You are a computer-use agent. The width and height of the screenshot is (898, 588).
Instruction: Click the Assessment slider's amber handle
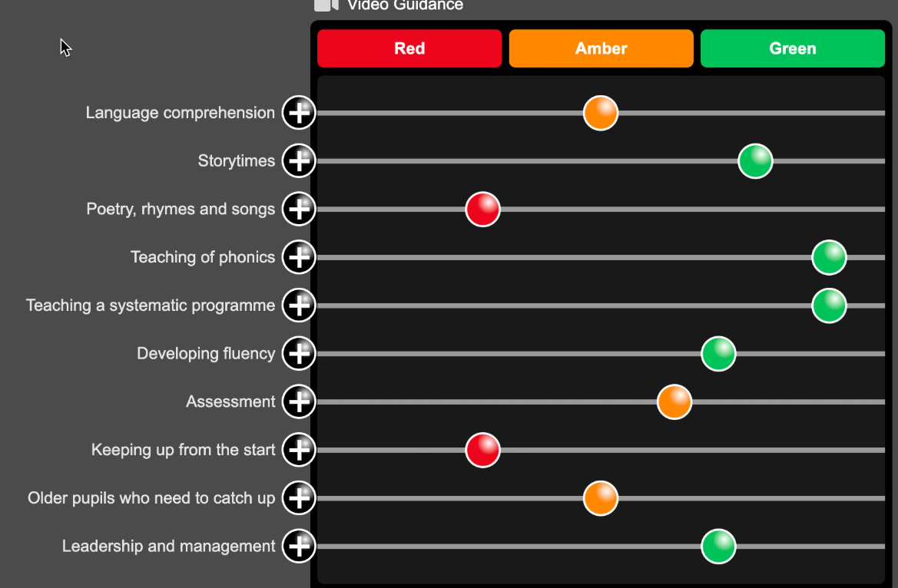[x=674, y=401]
